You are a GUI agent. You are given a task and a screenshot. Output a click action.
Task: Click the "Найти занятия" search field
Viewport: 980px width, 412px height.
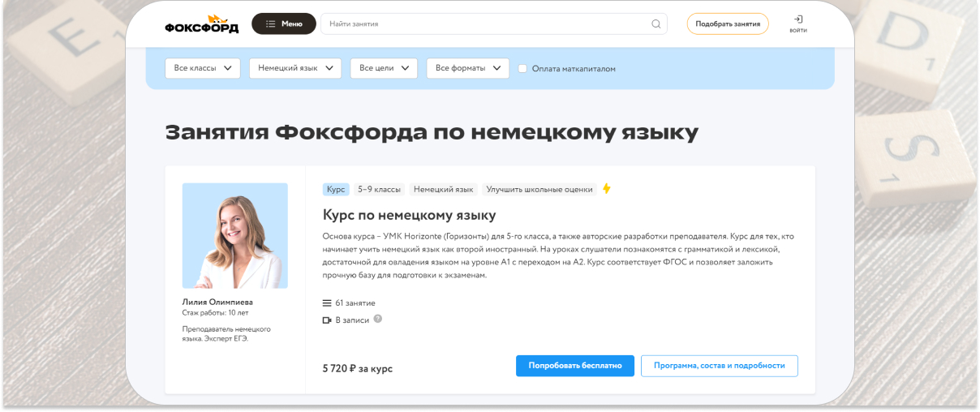pyautogui.click(x=487, y=24)
